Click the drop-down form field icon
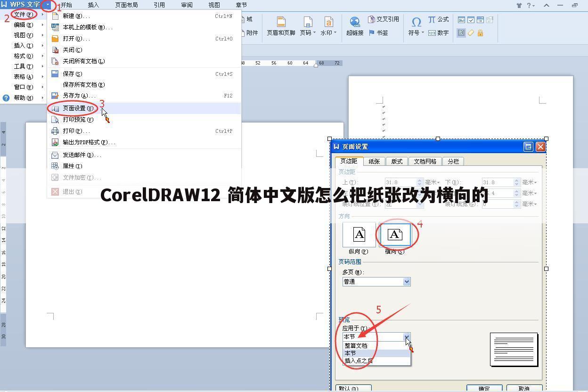Viewport: 588px width, 392px height. (x=480, y=20)
